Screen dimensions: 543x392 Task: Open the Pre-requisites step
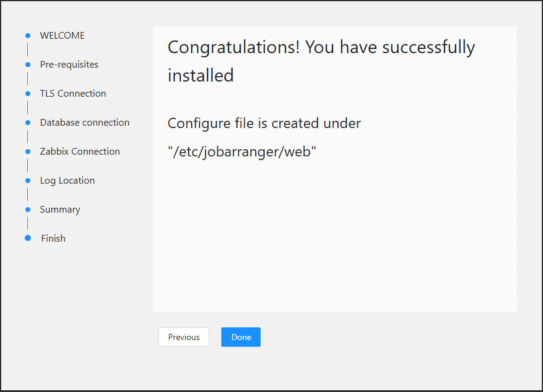click(x=70, y=65)
